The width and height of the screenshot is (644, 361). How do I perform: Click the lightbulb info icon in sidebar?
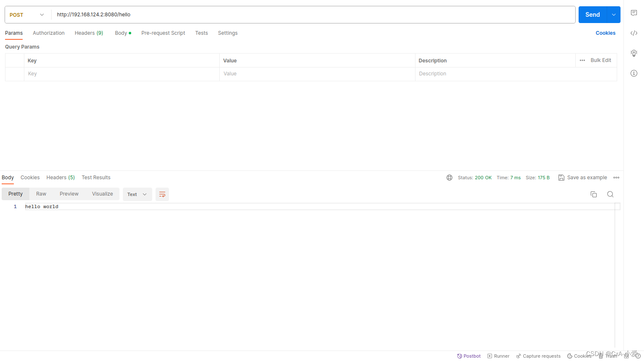coord(634,53)
